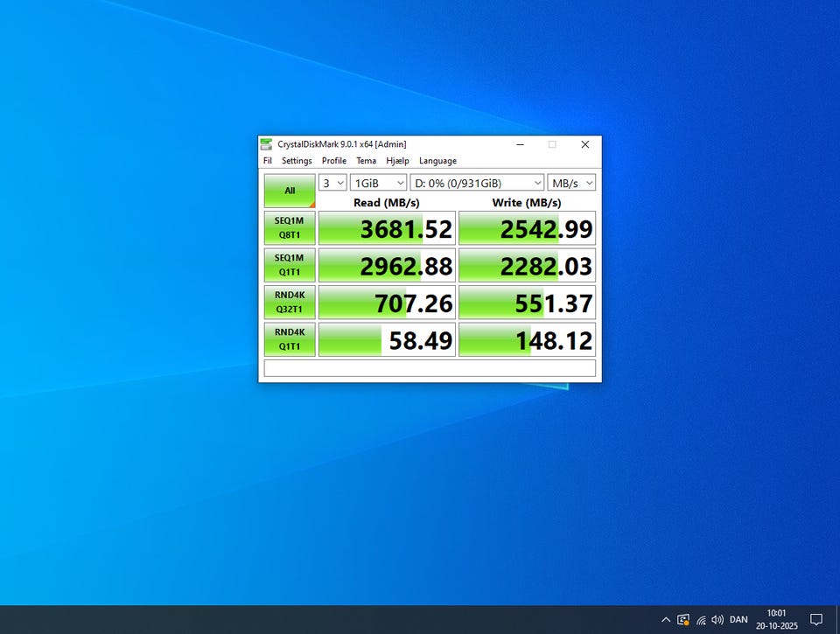
Task: Open the Settings menu
Action: coord(297,161)
